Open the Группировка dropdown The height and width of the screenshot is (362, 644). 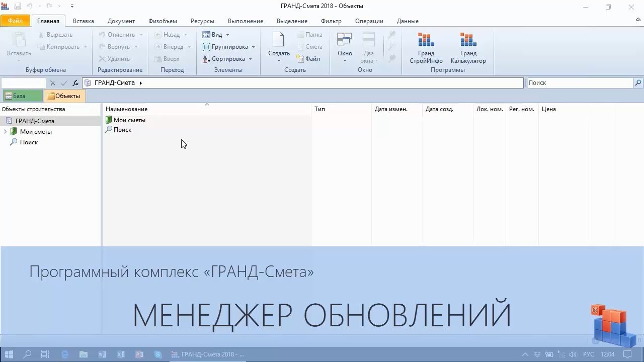point(229,47)
